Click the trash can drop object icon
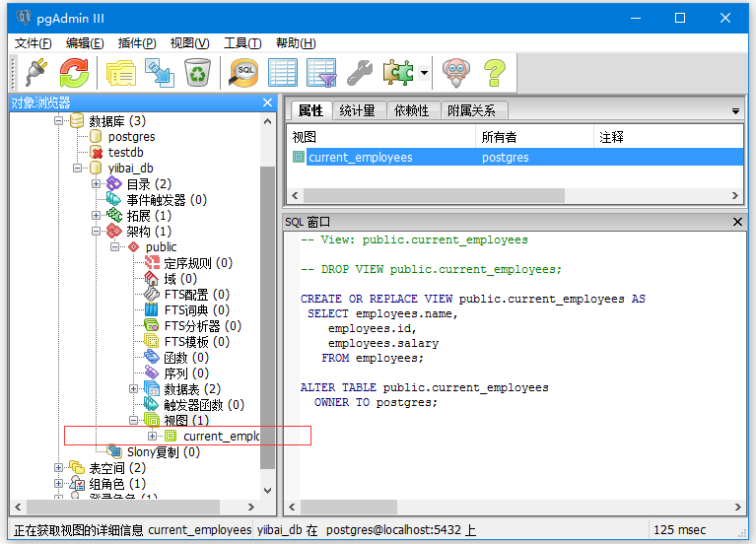 coord(197,73)
